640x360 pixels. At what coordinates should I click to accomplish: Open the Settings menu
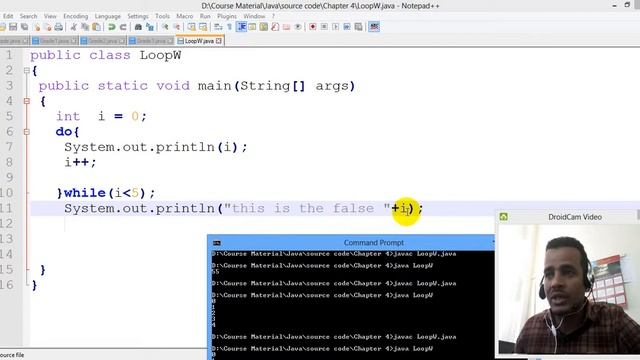(x=138, y=16)
